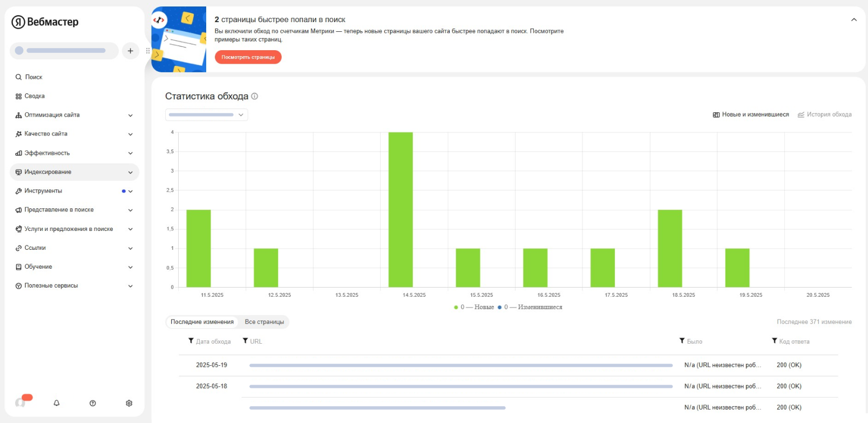Expand Индексирование section chevron
This screenshot has width=868, height=423.
pyautogui.click(x=130, y=173)
